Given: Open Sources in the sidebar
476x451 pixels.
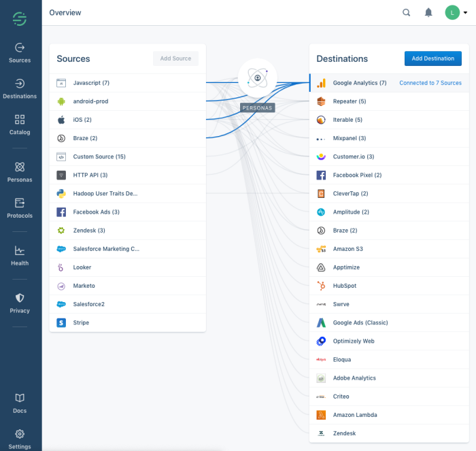Looking at the screenshot, I should 20,53.
